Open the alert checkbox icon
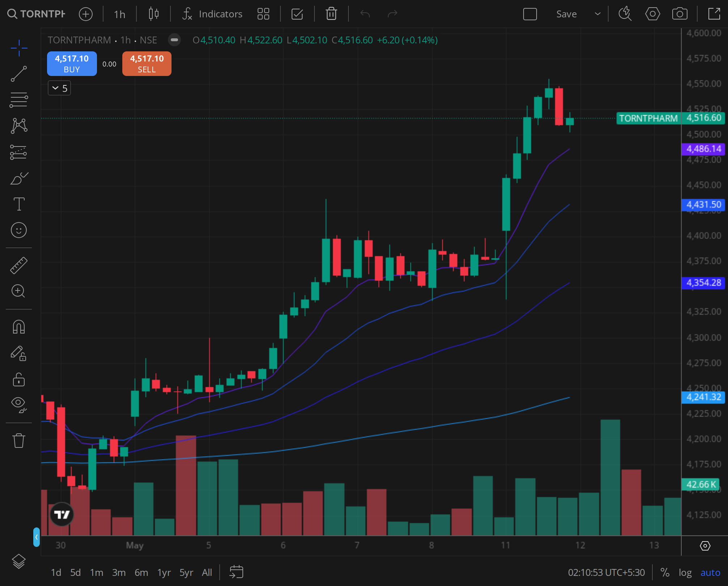 297,14
